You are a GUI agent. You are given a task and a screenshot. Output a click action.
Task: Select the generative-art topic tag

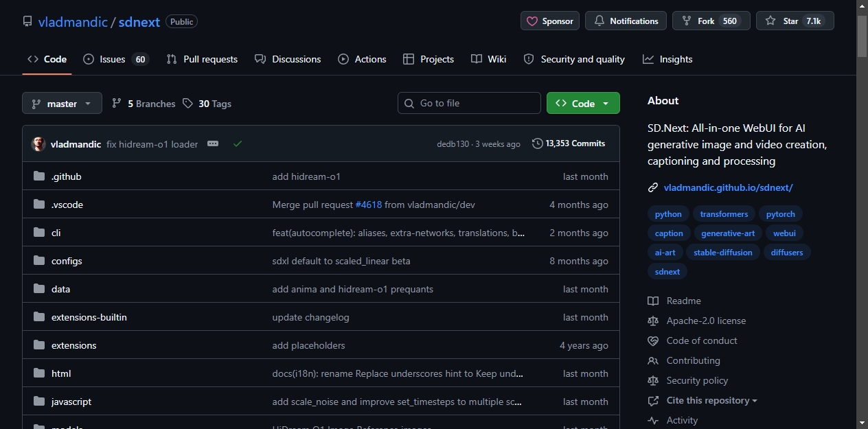728,233
